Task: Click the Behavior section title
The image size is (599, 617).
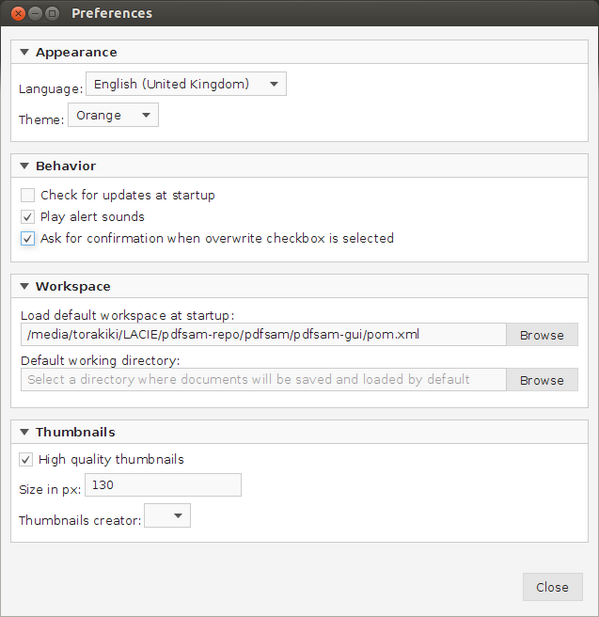Action: point(66,166)
